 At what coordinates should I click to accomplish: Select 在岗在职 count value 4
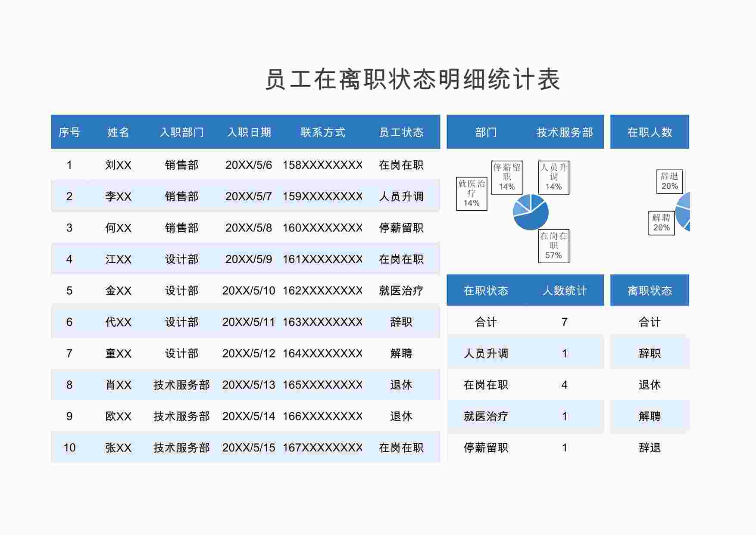[565, 385]
